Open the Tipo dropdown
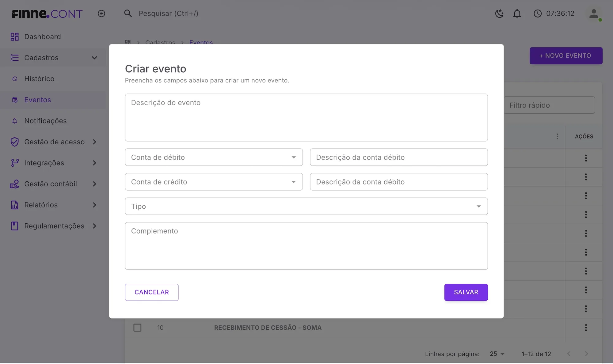Image resolution: width=613 pixels, height=364 pixels. 306,206
